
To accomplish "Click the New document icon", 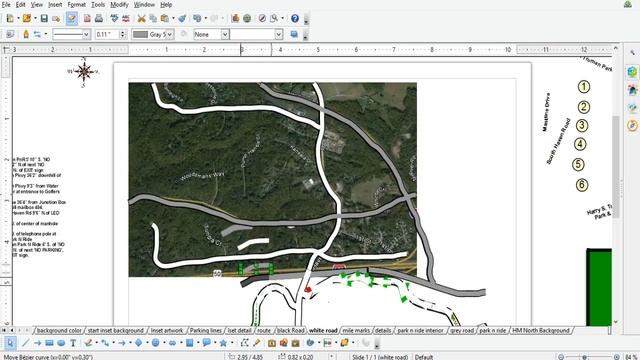I will click(10, 18).
